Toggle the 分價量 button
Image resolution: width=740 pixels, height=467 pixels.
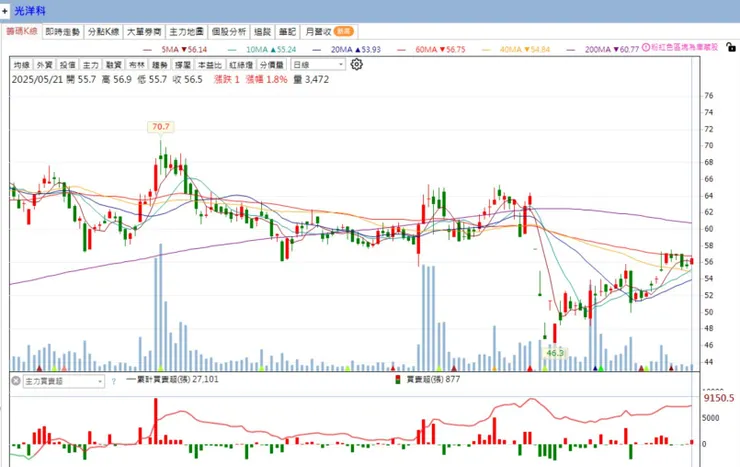pyautogui.click(x=271, y=65)
